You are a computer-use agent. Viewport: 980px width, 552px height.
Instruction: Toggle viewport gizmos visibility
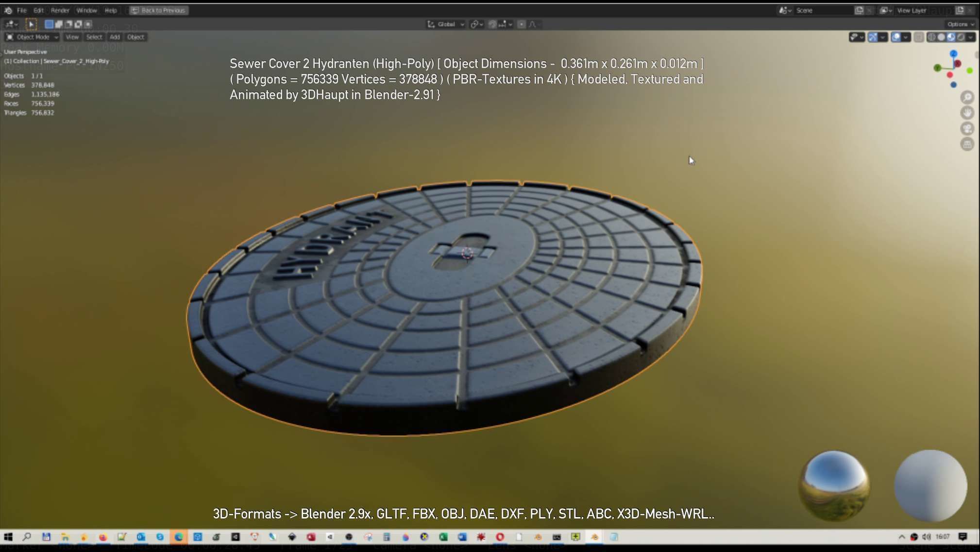click(x=873, y=37)
